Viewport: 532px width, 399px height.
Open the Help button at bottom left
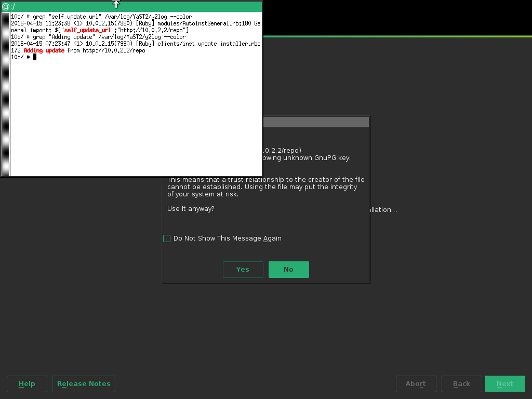[27, 384]
